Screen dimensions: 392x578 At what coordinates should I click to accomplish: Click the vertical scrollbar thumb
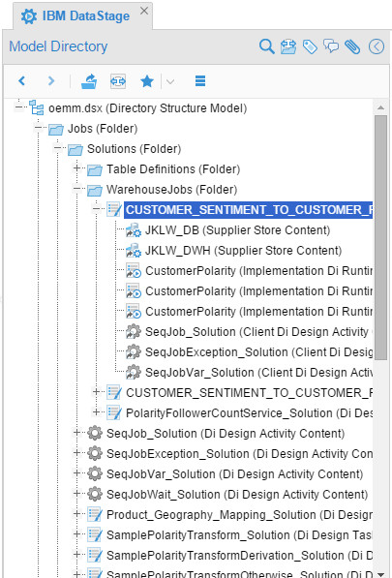coord(380,238)
